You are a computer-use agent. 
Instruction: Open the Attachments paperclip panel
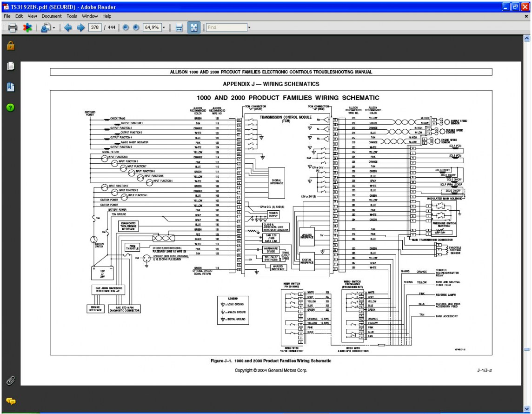[x=10, y=380]
